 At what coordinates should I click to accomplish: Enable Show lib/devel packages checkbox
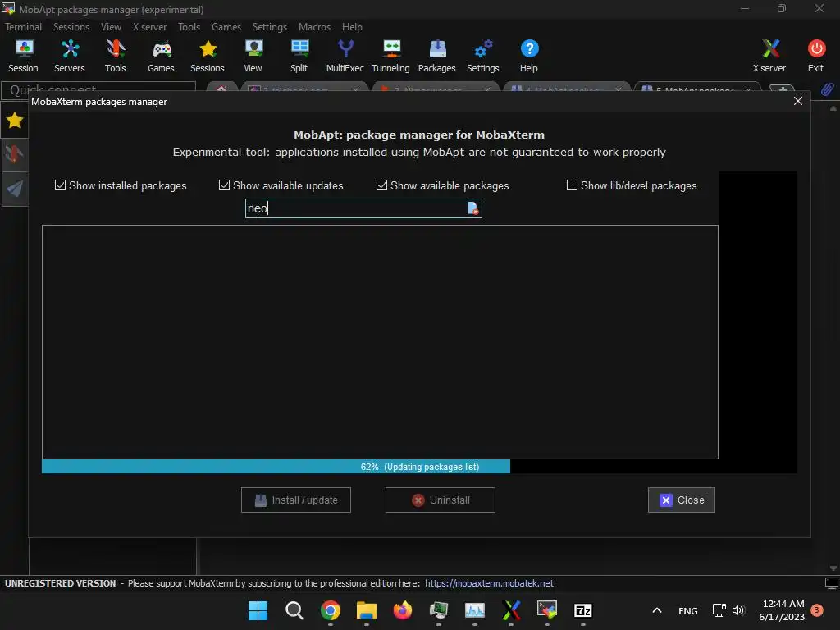pyautogui.click(x=572, y=185)
